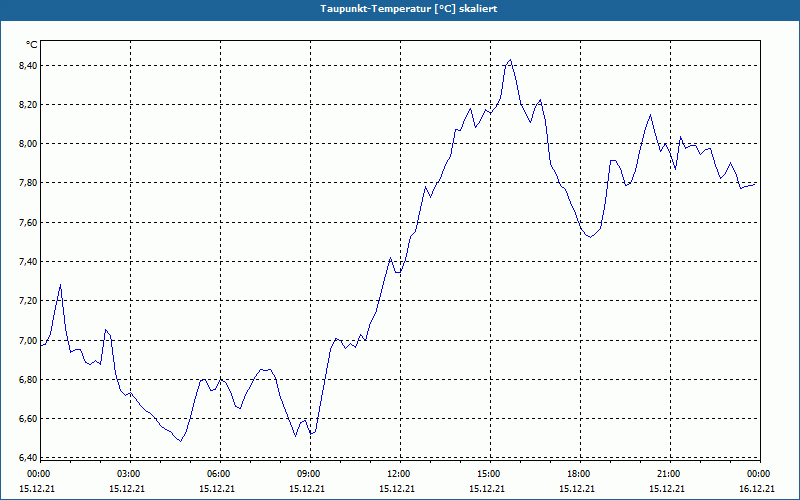800x500 pixels.
Task: Click the 18:00 time label
Action: coord(580,474)
